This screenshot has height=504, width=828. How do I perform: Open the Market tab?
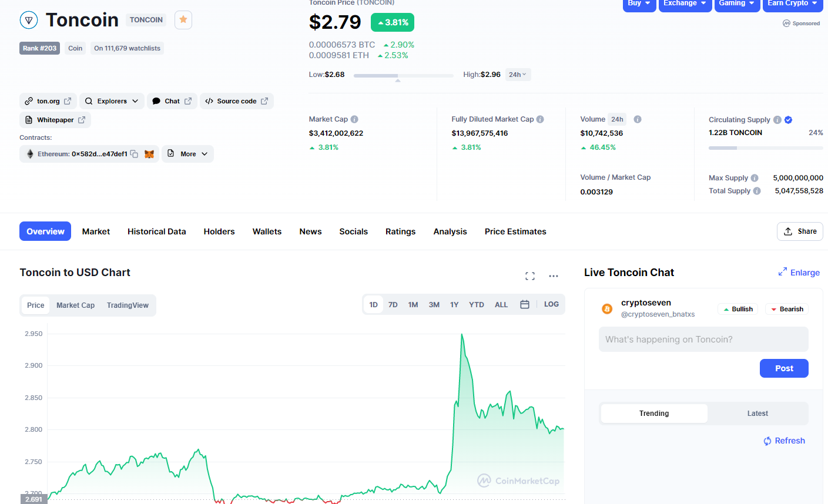click(96, 231)
